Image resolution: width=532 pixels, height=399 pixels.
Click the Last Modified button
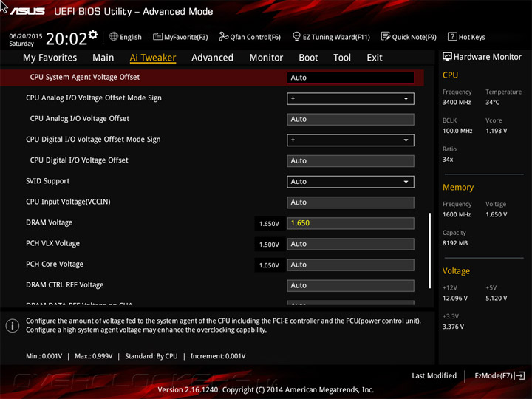click(x=434, y=375)
